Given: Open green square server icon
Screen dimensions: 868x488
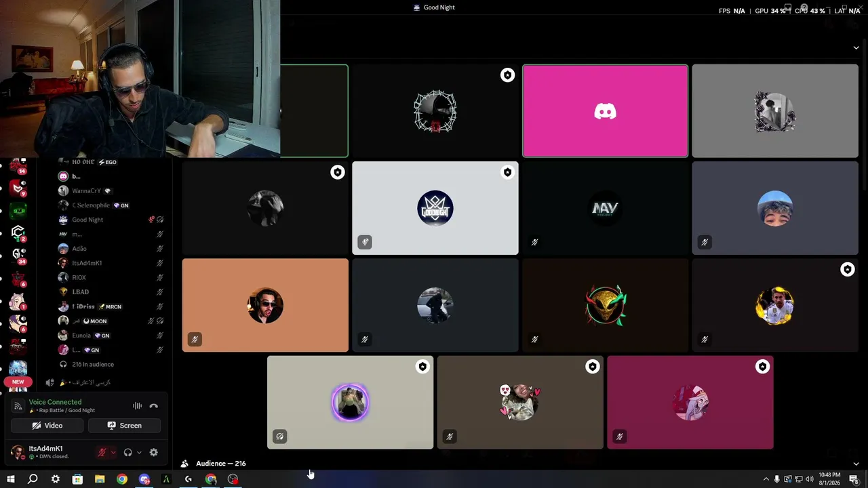Looking at the screenshot, I should click(18, 210).
